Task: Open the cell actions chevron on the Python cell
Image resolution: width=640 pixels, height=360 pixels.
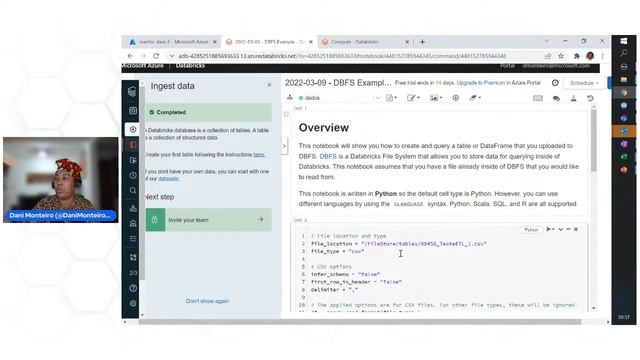Action: (560, 229)
